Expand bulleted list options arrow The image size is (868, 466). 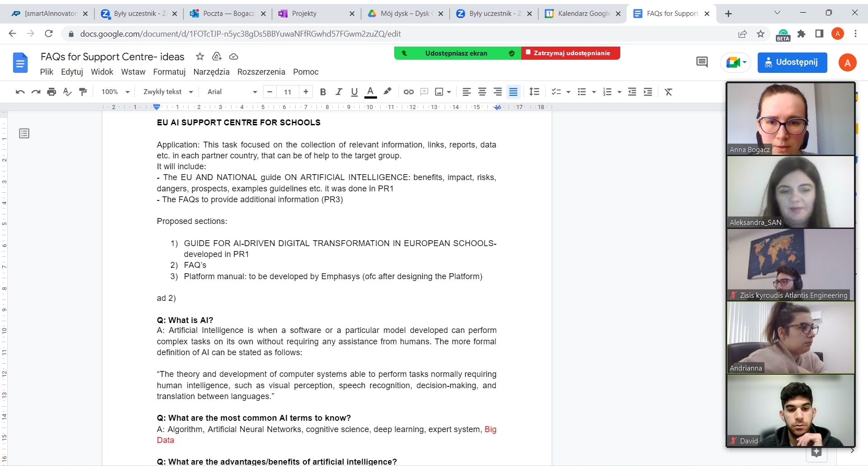tap(594, 92)
